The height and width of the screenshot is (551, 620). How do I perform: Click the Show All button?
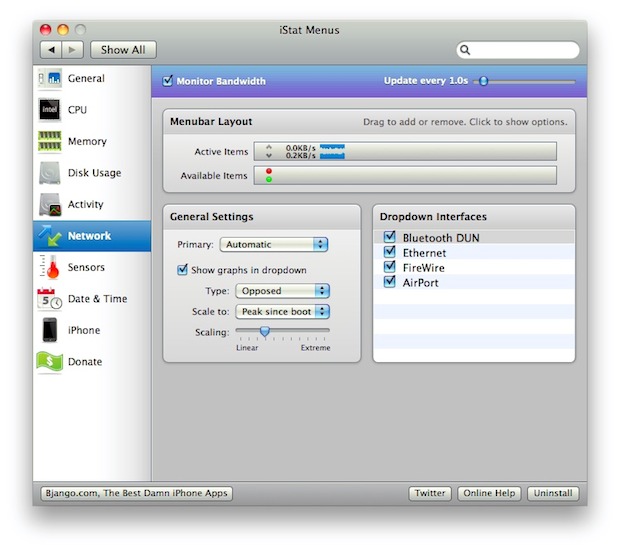click(123, 50)
